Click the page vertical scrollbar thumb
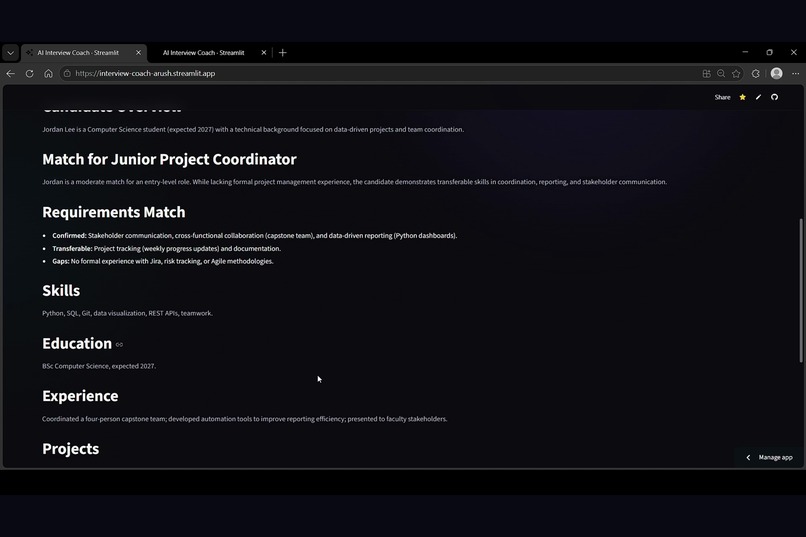The width and height of the screenshot is (806, 537). 800,290
